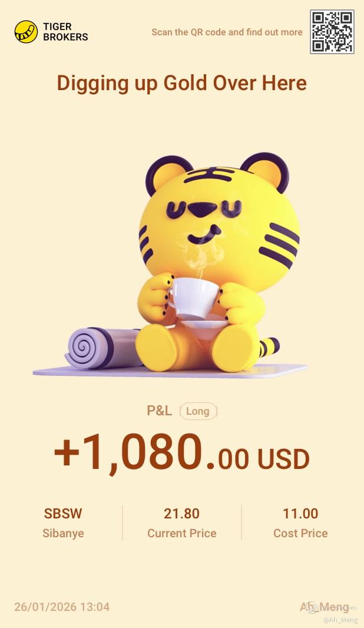Viewport: 364px width, 628px height.
Task: Click the tiger mascot's striped tail
Action: (269, 347)
